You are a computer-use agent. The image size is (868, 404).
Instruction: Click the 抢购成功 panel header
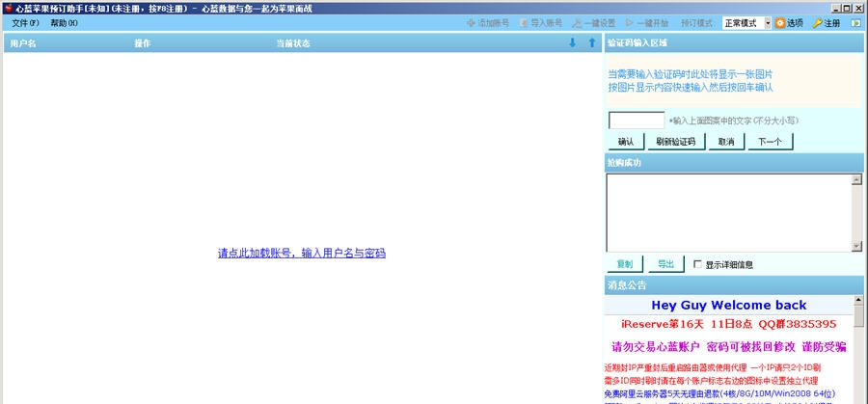(734, 163)
